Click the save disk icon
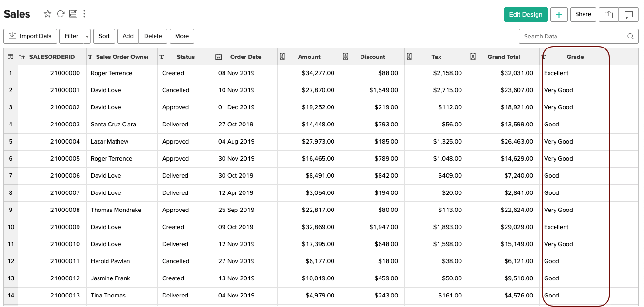The image size is (644, 307). point(73,14)
